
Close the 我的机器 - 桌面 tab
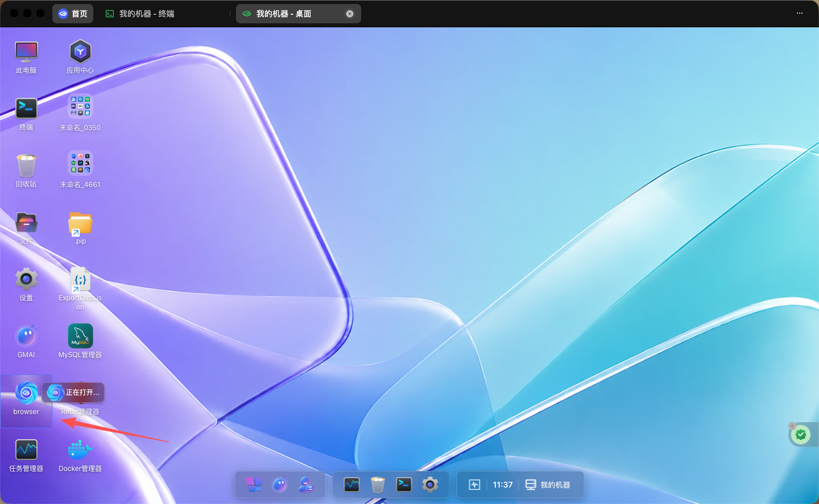(x=350, y=14)
